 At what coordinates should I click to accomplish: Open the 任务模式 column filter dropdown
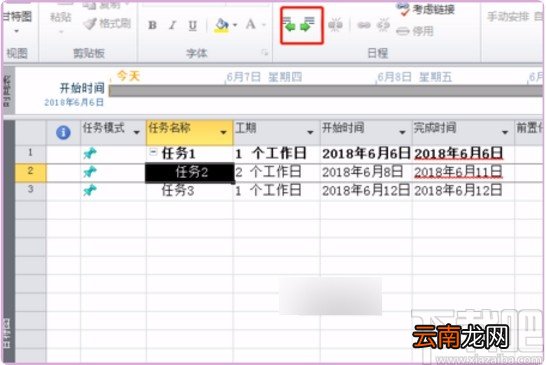point(136,132)
